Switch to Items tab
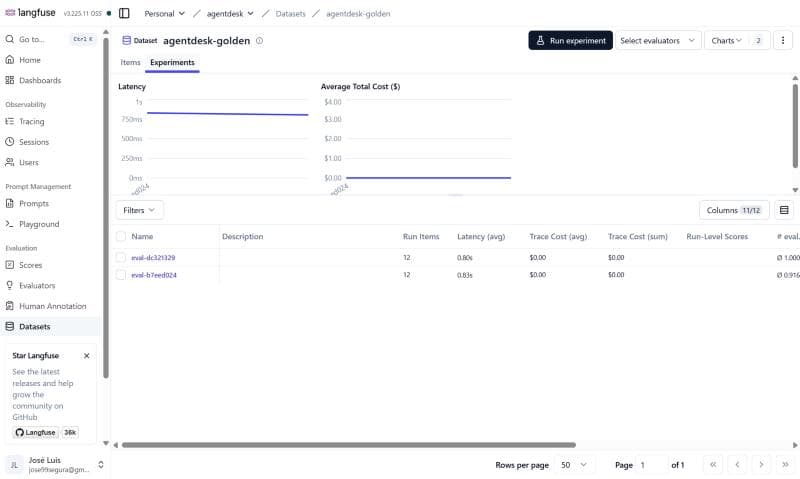This screenshot has height=479, width=800. [130, 62]
